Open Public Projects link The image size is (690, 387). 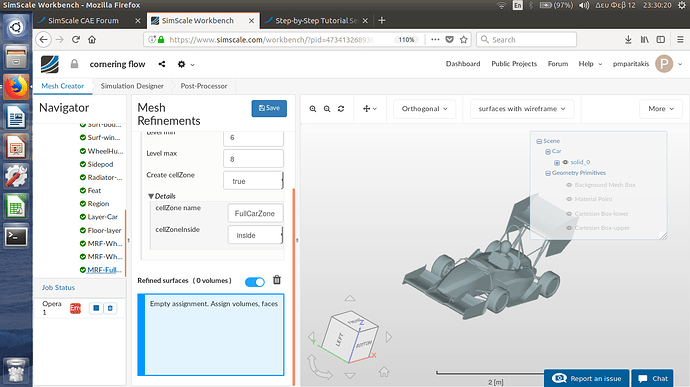tap(514, 64)
